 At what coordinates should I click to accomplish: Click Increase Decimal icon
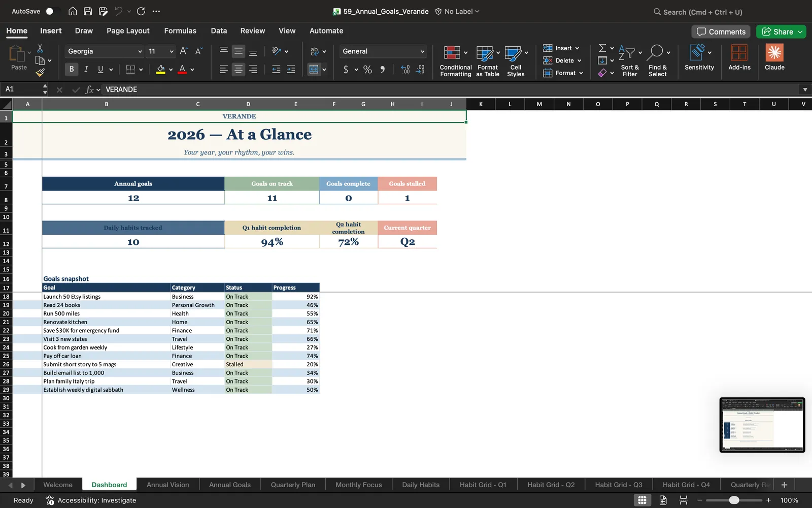pyautogui.click(x=405, y=70)
